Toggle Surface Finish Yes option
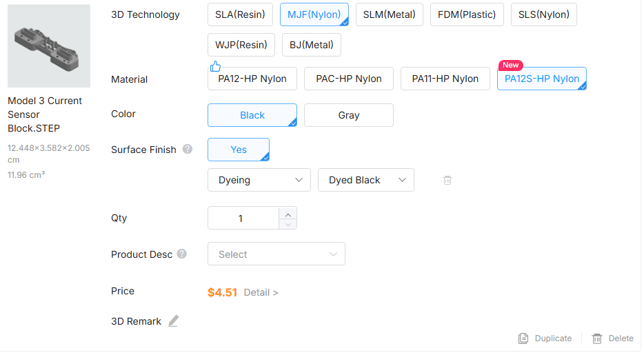 tap(239, 150)
